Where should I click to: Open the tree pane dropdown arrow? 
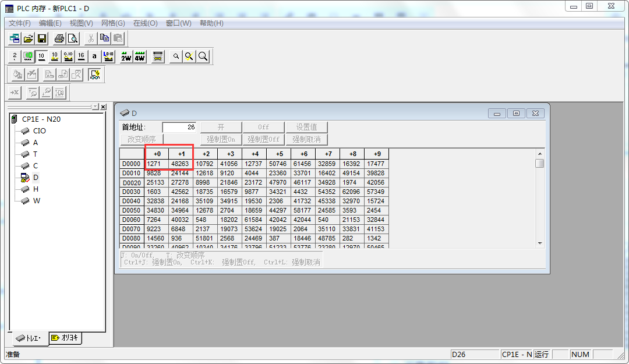coord(96,107)
